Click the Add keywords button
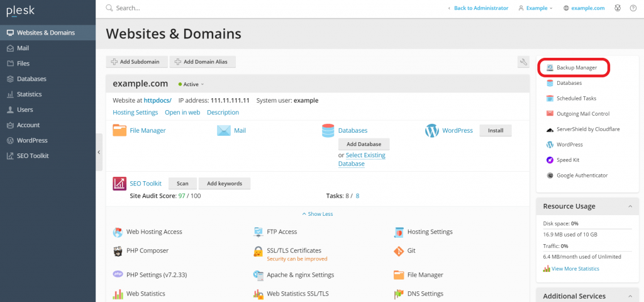 coord(225,184)
